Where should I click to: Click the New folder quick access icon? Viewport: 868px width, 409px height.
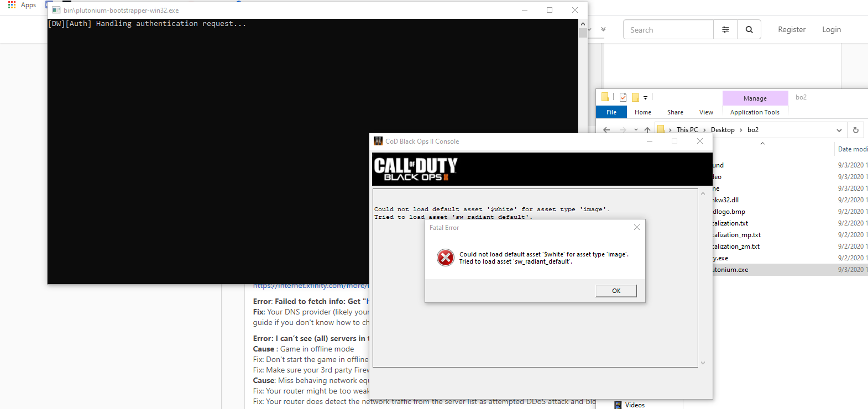point(635,97)
